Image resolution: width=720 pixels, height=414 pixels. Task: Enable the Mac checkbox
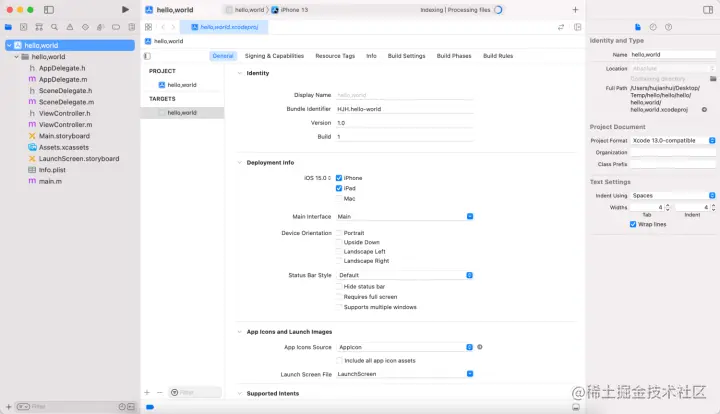click(339, 198)
